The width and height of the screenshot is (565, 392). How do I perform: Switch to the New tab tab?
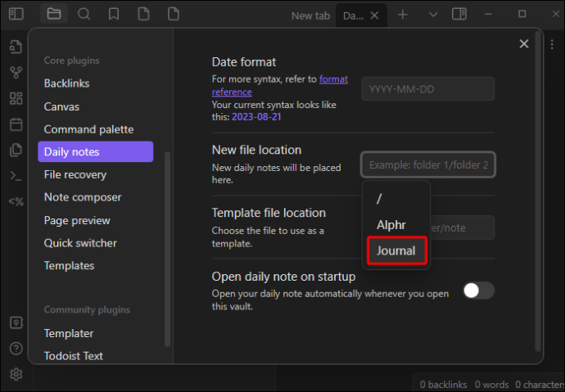tap(310, 16)
